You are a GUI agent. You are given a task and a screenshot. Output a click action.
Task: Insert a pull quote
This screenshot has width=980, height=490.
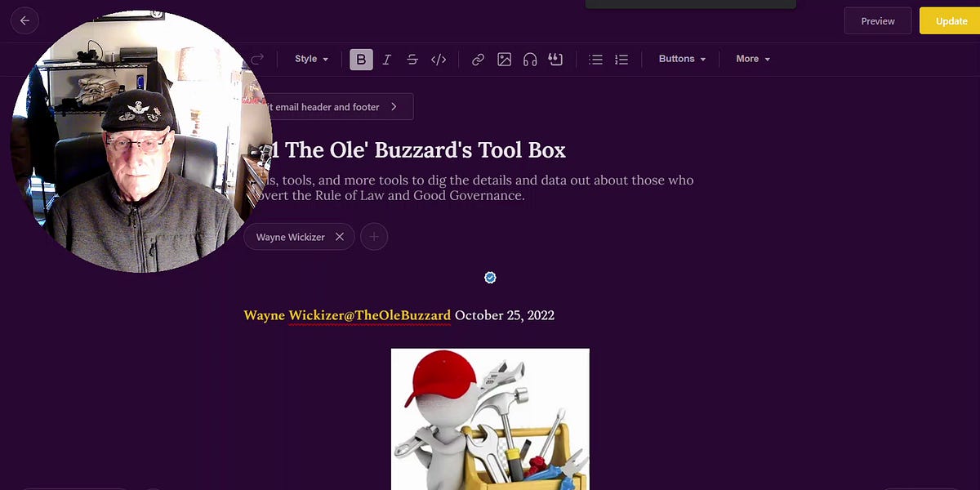point(555,59)
